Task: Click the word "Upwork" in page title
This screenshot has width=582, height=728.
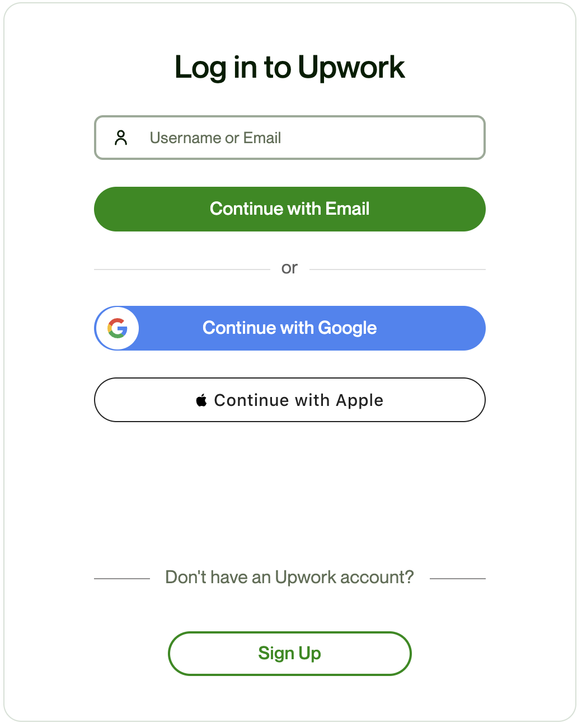Action: 351,67
